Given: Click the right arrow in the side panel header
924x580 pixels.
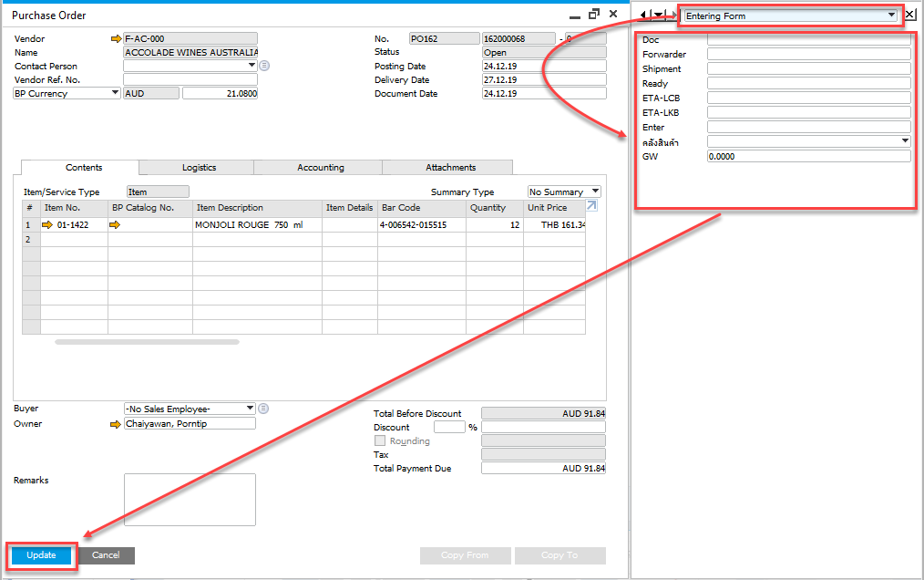Looking at the screenshot, I should [x=672, y=15].
